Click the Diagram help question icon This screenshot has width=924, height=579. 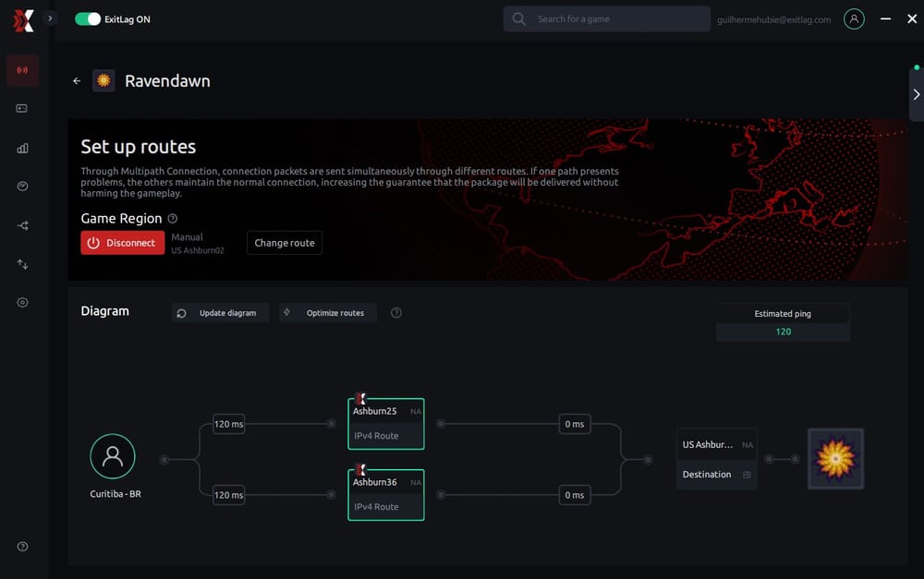coord(396,313)
